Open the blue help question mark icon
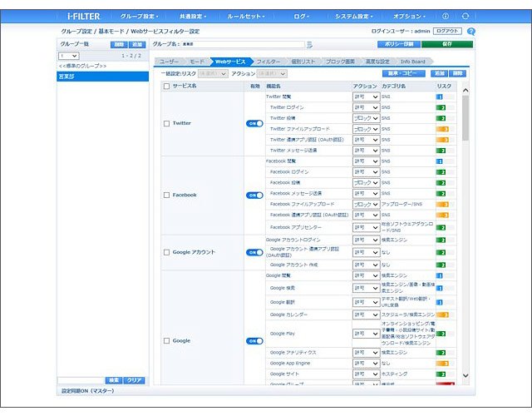Screen dimensions: 532x416 pyautogui.click(x=471, y=32)
